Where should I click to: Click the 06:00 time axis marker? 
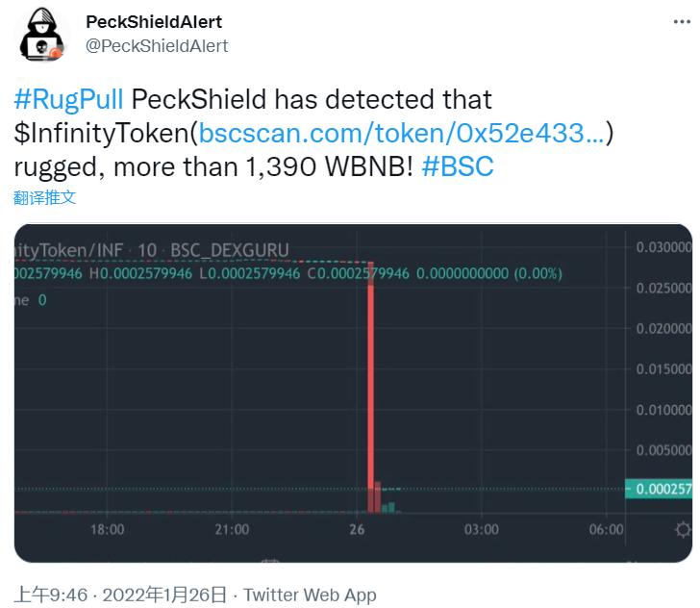click(607, 529)
